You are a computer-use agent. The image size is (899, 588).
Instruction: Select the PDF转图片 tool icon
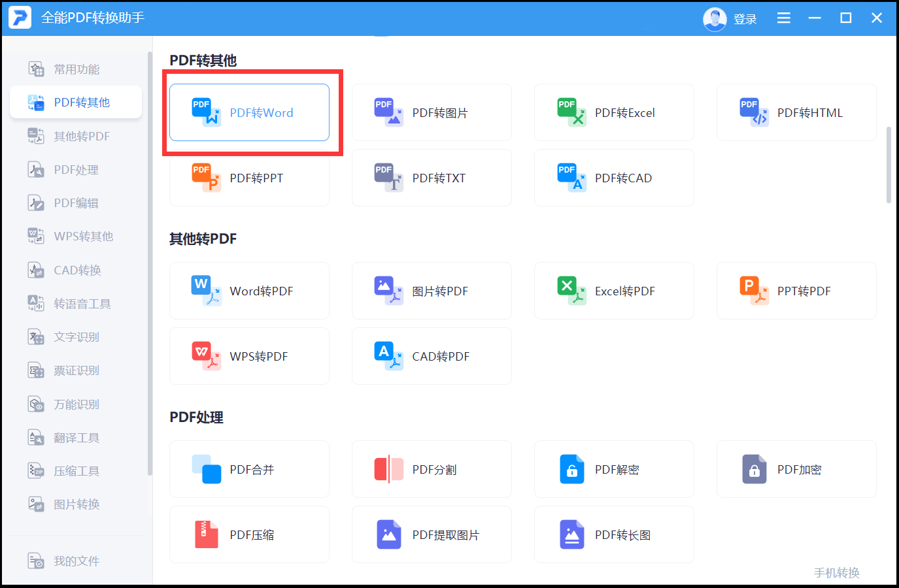(388, 112)
